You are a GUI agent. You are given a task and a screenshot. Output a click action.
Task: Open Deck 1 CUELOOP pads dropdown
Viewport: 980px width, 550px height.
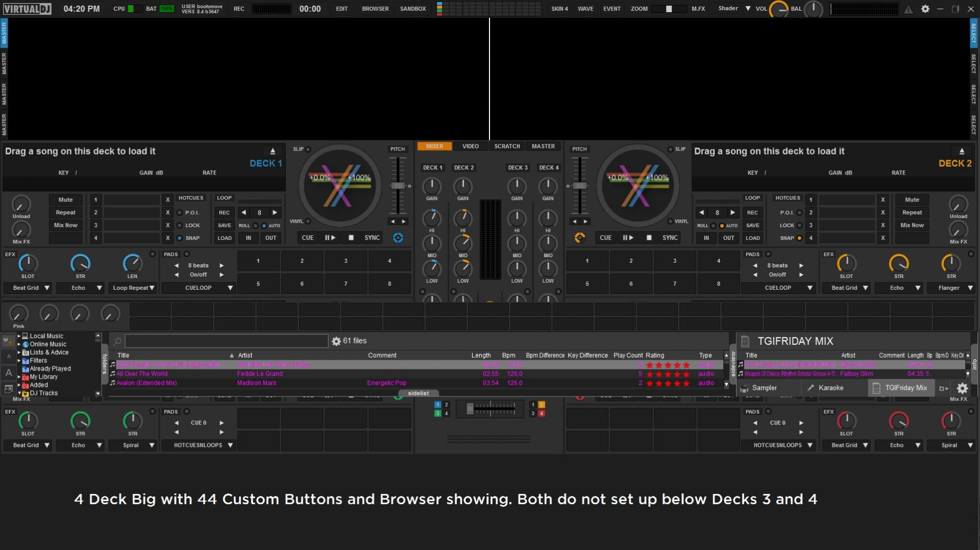click(x=198, y=288)
